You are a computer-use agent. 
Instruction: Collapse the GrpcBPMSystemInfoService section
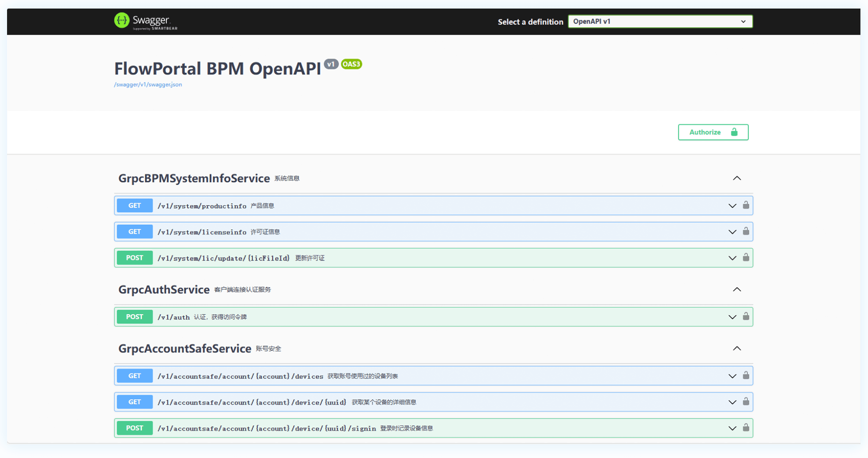pos(737,178)
